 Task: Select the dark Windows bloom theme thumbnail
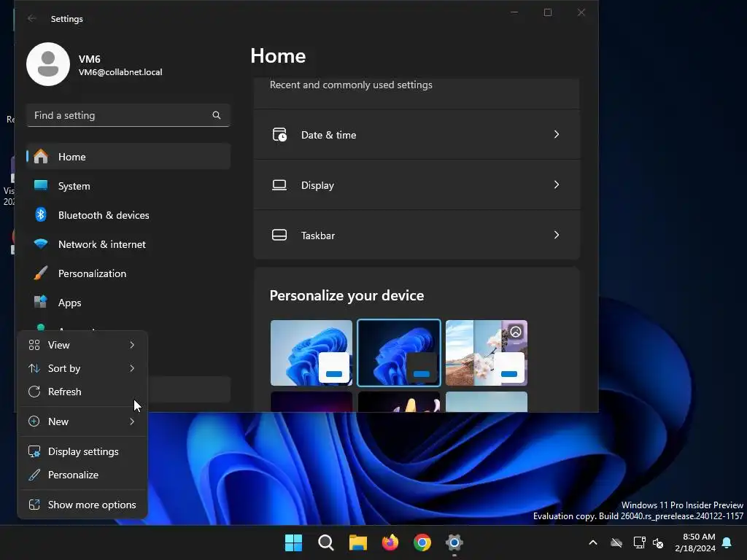399,353
